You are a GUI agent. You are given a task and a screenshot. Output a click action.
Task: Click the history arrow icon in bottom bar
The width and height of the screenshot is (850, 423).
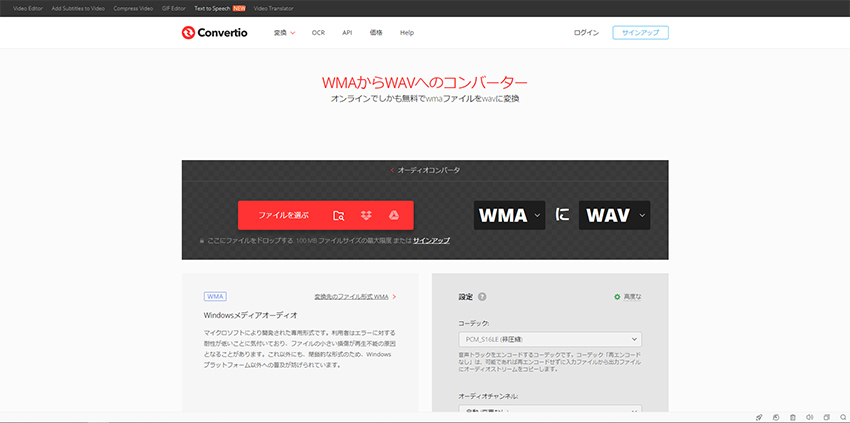pos(776,417)
